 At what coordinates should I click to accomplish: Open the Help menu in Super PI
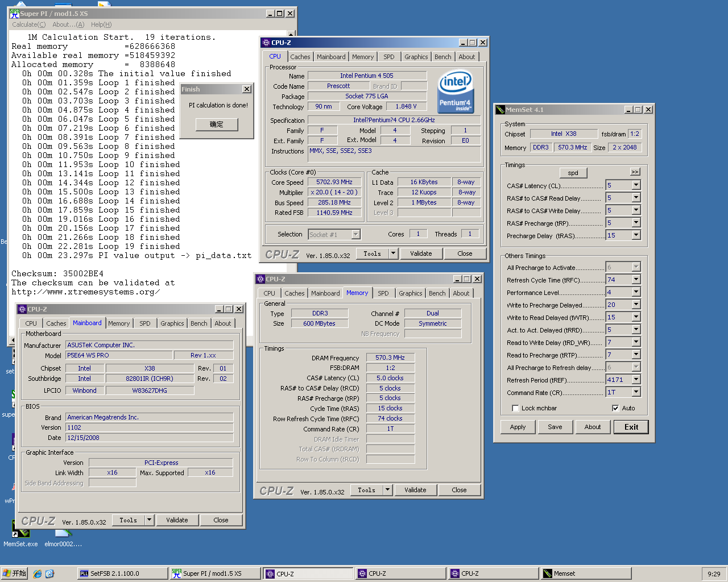(101, 24)
